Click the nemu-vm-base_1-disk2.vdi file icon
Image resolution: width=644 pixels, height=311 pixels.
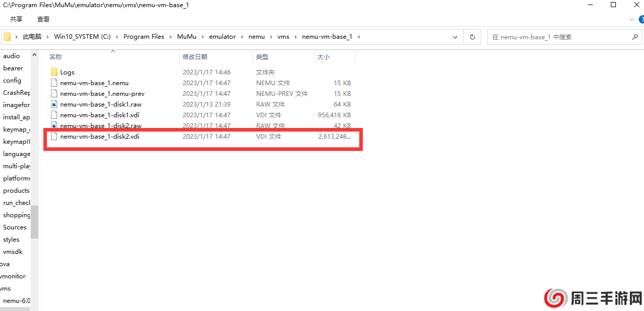pyautogui.click(x=54, y=137)
